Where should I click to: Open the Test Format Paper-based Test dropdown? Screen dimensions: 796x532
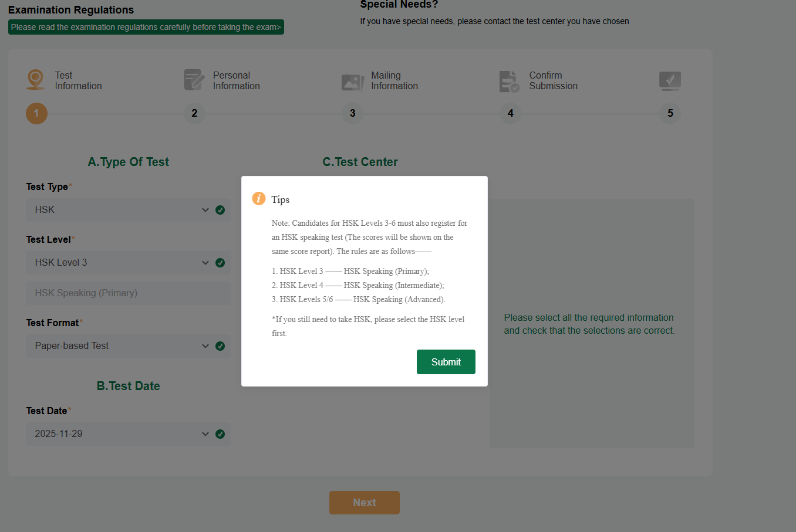(117, 346)
